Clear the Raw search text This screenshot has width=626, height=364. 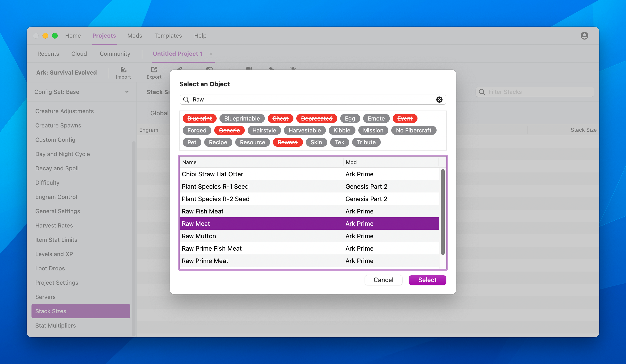click(439, 100)
